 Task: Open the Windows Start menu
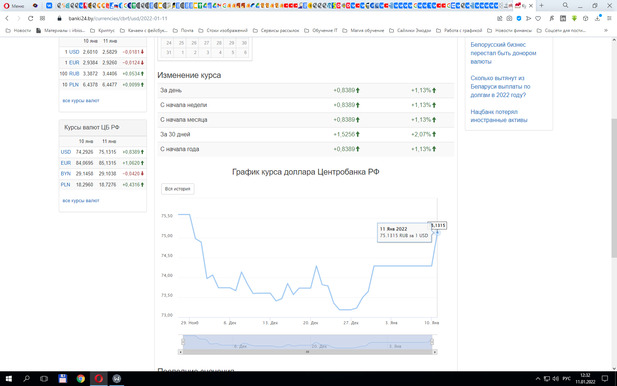[x=8, y=379]
